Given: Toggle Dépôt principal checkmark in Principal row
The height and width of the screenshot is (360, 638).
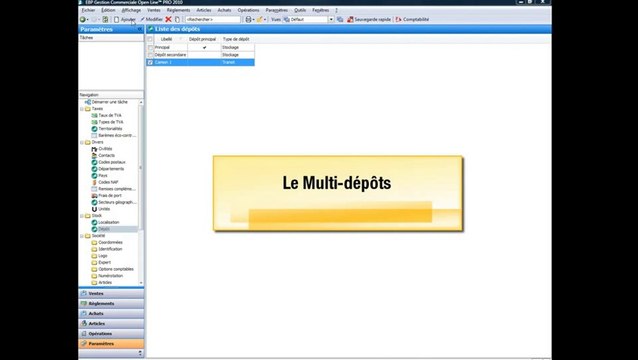Looking at the screenshot, I should pos(204,48).
